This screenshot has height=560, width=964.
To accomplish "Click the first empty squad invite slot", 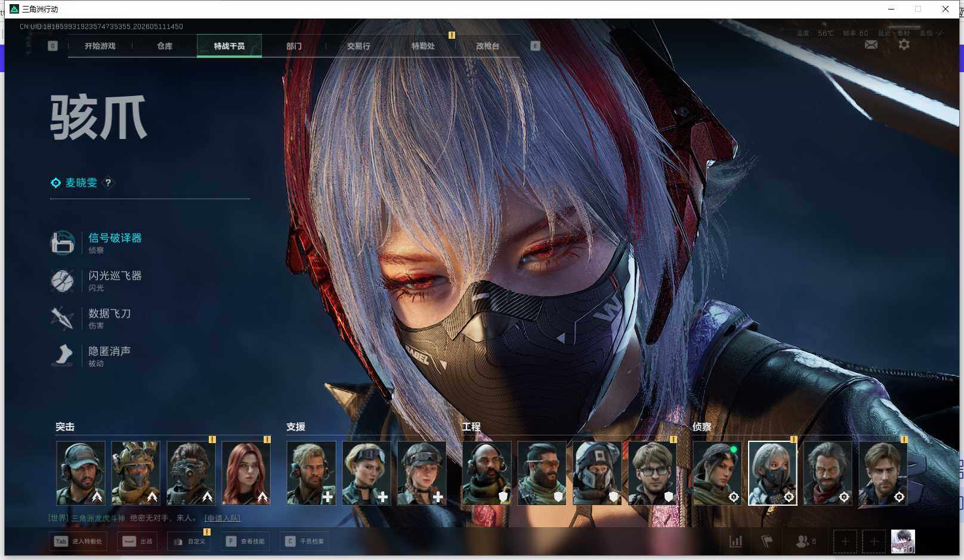I will tap(845, 542).
